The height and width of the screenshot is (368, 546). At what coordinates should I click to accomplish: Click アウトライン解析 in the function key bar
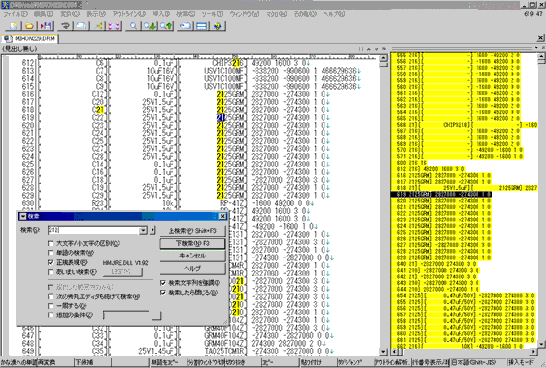point(392,362)
